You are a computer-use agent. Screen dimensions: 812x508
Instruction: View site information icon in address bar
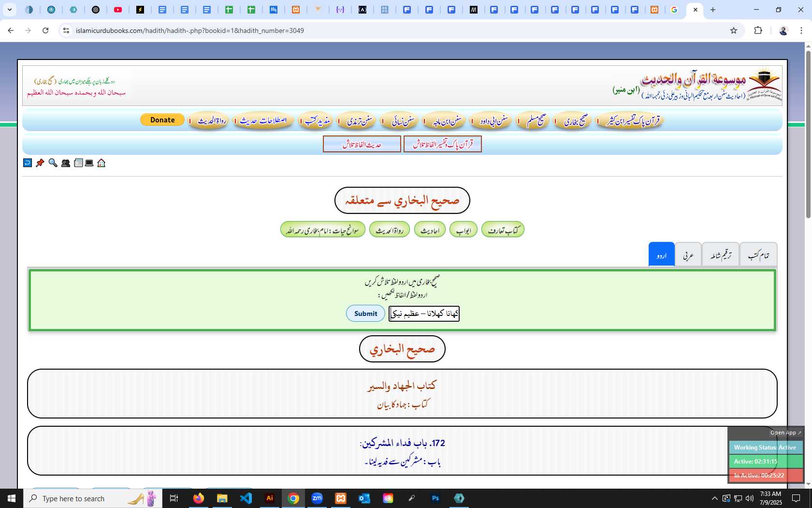[x=66, y=30]
